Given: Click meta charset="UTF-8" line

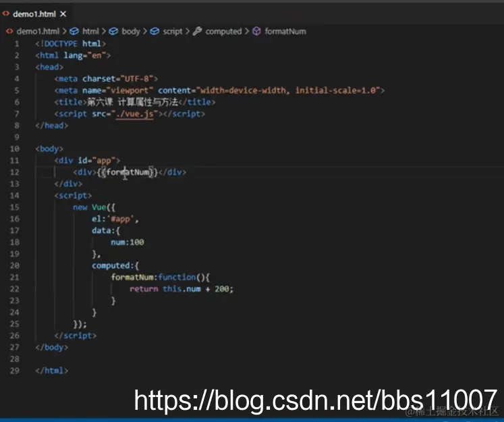Looking at the screenshot, I should click(x=106, y=79).
